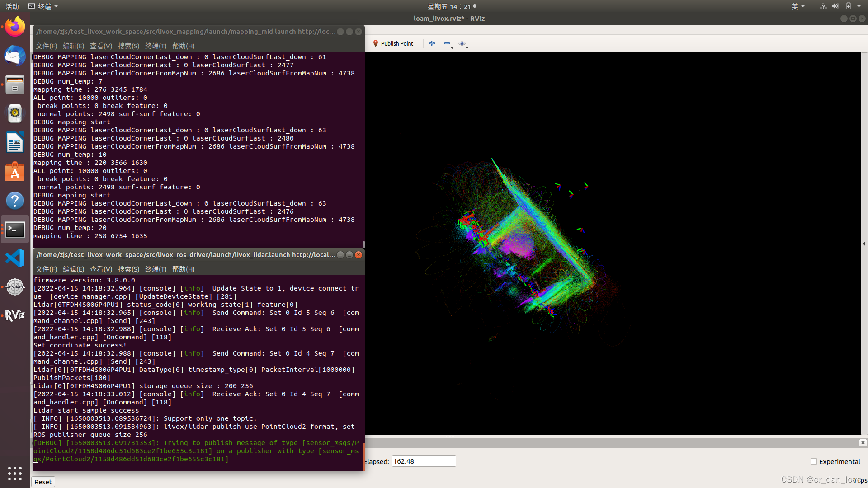
Task: Open Ubuntu Software from the dock
Action: point(15,172)
